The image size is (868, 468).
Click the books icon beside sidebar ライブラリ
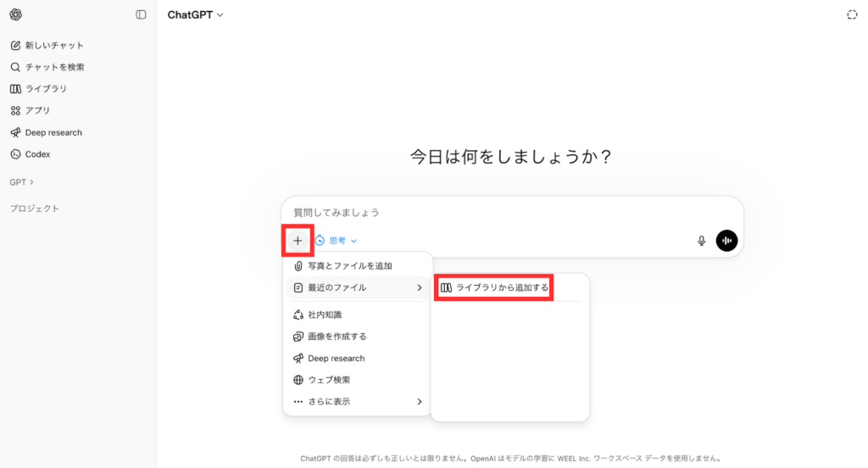point(15,89)
